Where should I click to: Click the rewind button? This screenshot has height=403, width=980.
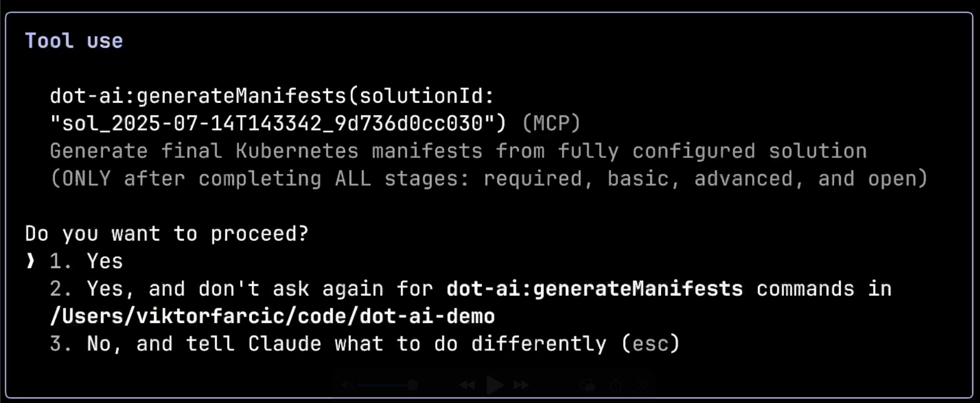coord(467,385)
